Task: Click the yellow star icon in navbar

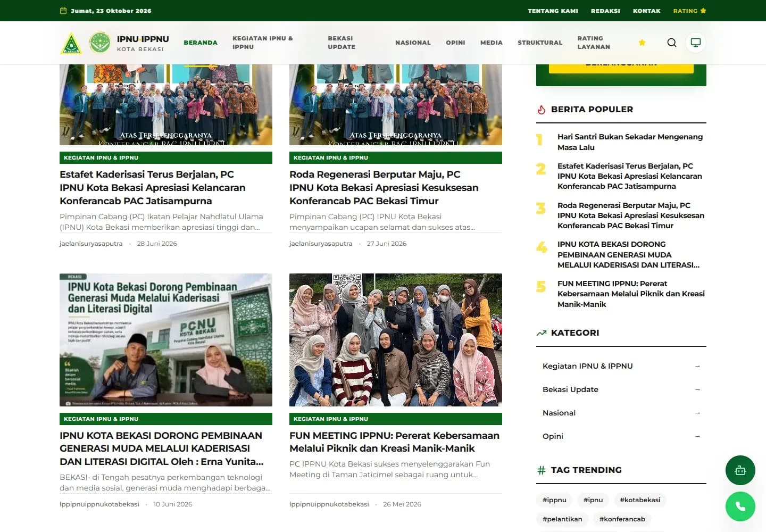Action: pos(642,43)
